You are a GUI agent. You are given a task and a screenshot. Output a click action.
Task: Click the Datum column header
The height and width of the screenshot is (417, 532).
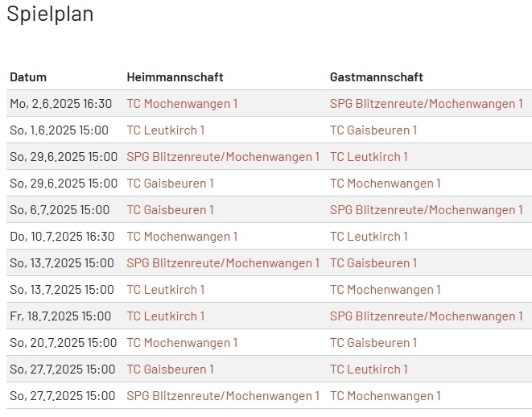(28, 77)
